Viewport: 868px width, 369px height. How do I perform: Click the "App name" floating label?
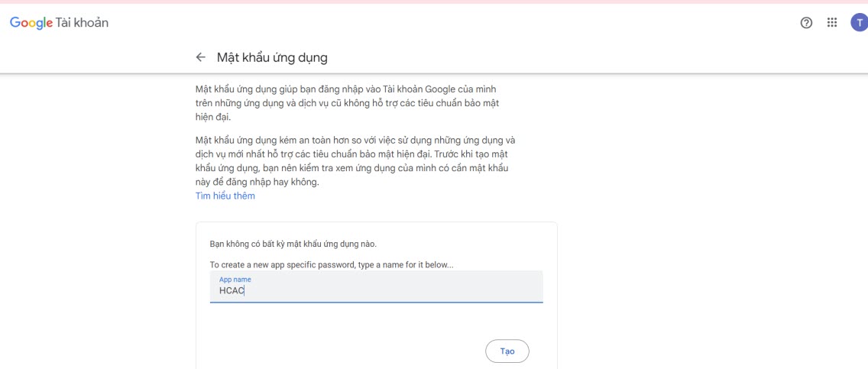[235, 280]
